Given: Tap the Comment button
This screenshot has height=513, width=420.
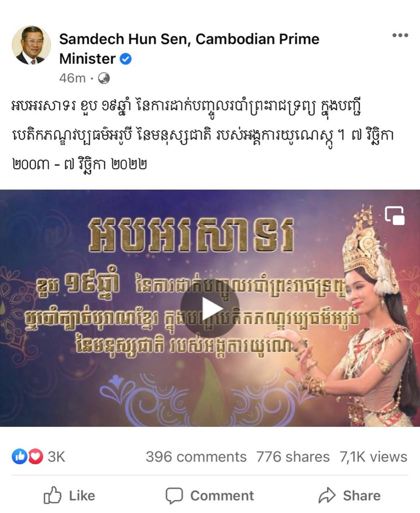Looking at the screenshot, I should (x=210, y=496).
